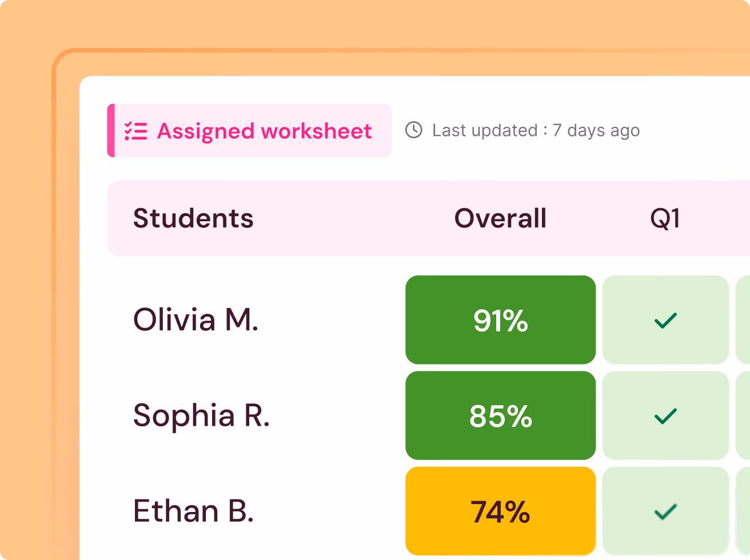The width and height of the screenshot is (750, 560).
Task: Open the Assigned worksheet tab
Action: coord(249,130)
